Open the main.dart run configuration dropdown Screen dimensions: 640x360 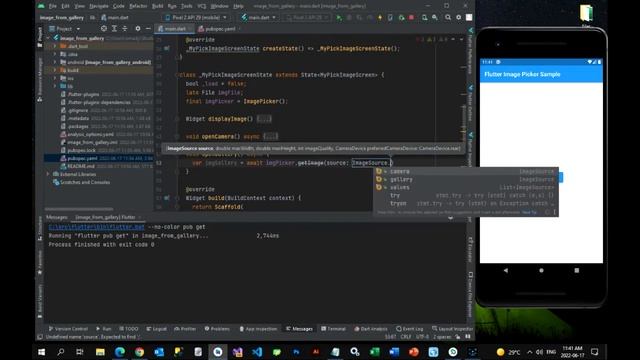click(259, 18)
